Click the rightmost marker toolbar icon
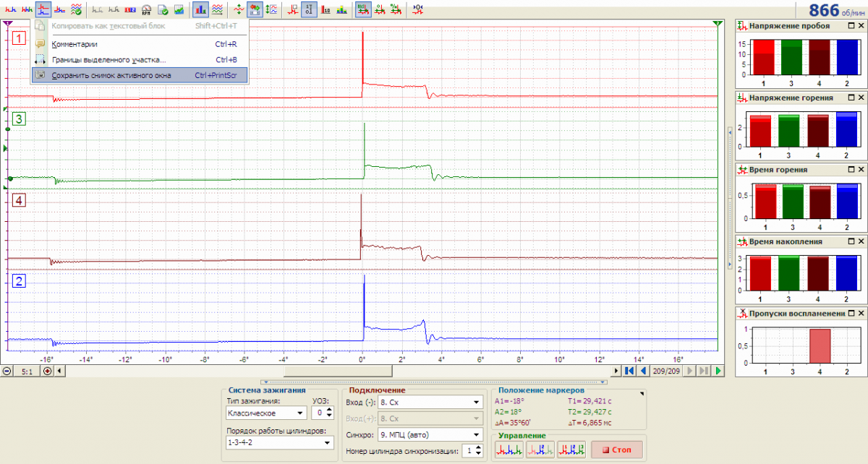Screen dimensions: 868x464 coord(419,9)
